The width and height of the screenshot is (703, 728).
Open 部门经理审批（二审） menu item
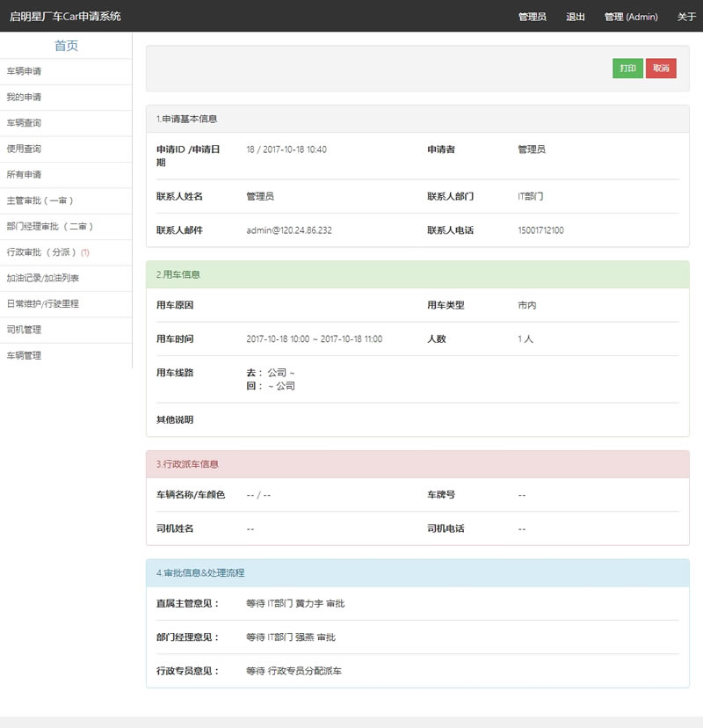[x=50, y=227]
